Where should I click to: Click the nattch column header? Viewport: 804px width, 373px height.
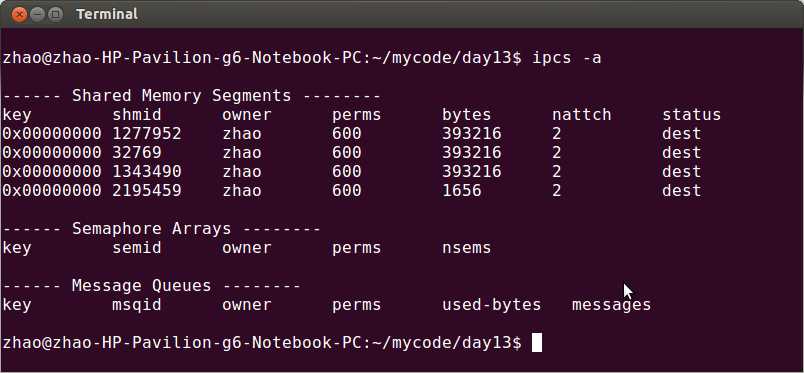click(x=581, y=115)
